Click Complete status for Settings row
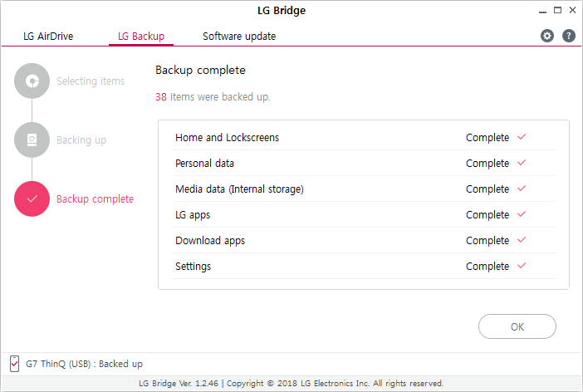Viewport: 583px width, 392px height. coord(487,267)
